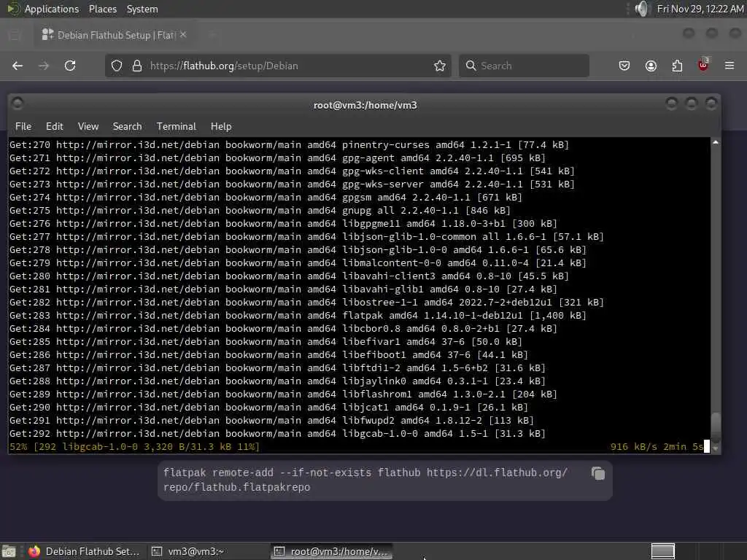The height and width of the screenshot is (560, 747).
Task: Click the terminal scrollbar up arrow
Action: tap(715, 142)
